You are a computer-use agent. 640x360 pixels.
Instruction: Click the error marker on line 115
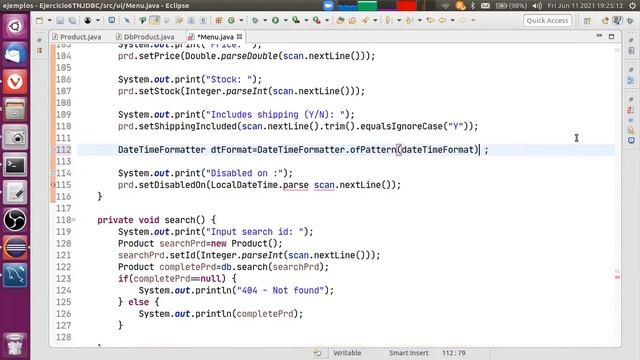(53, 185)
